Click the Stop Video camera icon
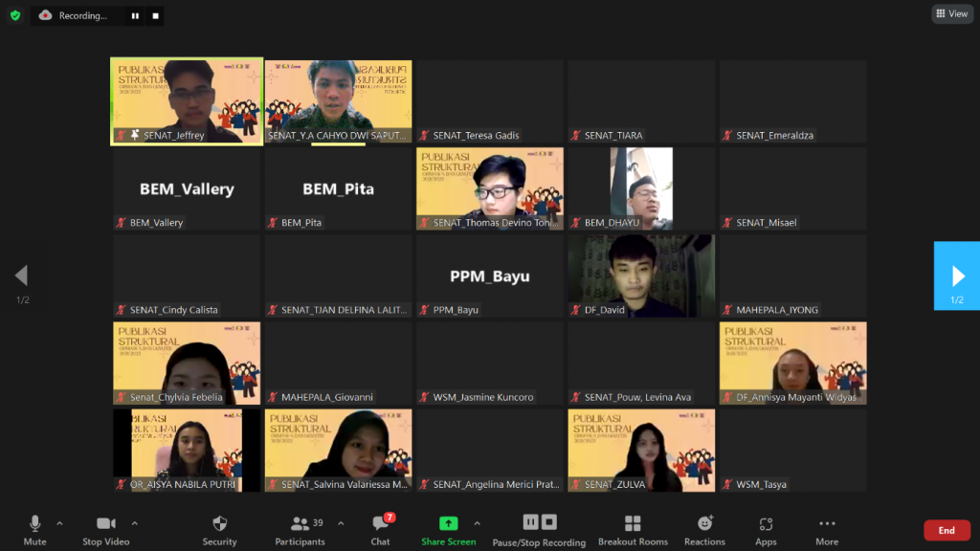The height and width of the screenshot is (551, 980). [105, 523]
